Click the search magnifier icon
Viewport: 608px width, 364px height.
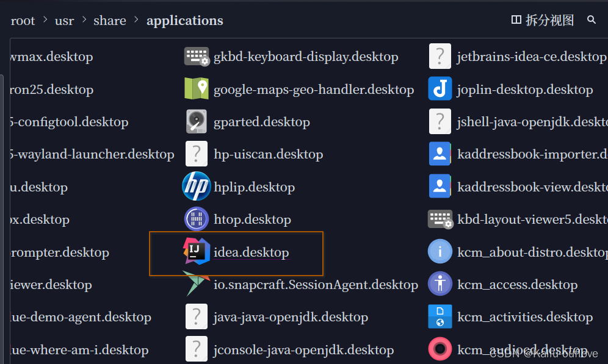pyautogui.click(x=591, y=20)
